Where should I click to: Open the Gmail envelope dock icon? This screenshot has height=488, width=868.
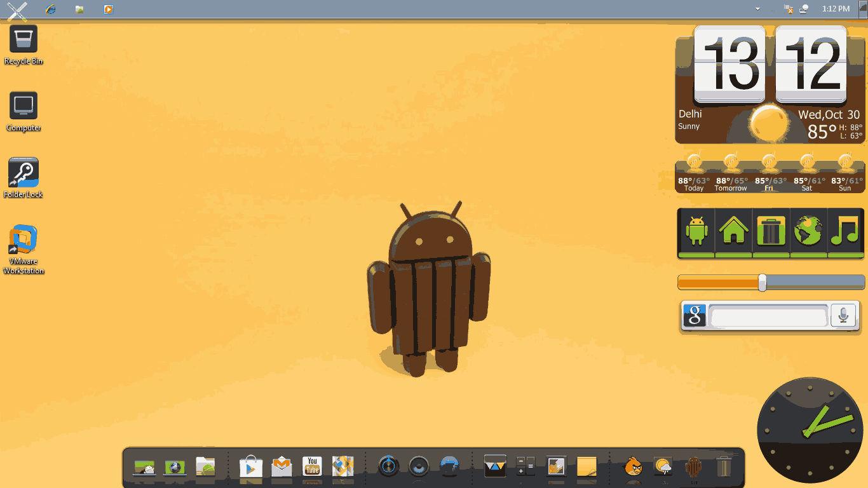(x=281, y=467)
